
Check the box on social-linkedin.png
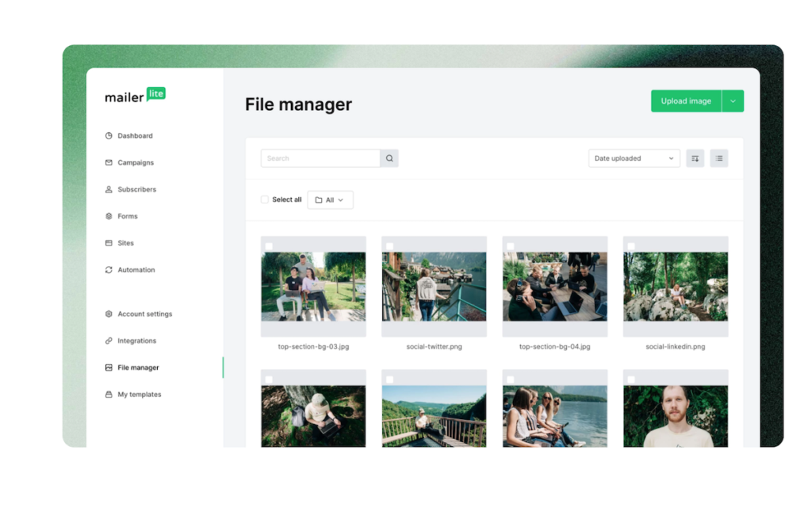coord(630,246)
